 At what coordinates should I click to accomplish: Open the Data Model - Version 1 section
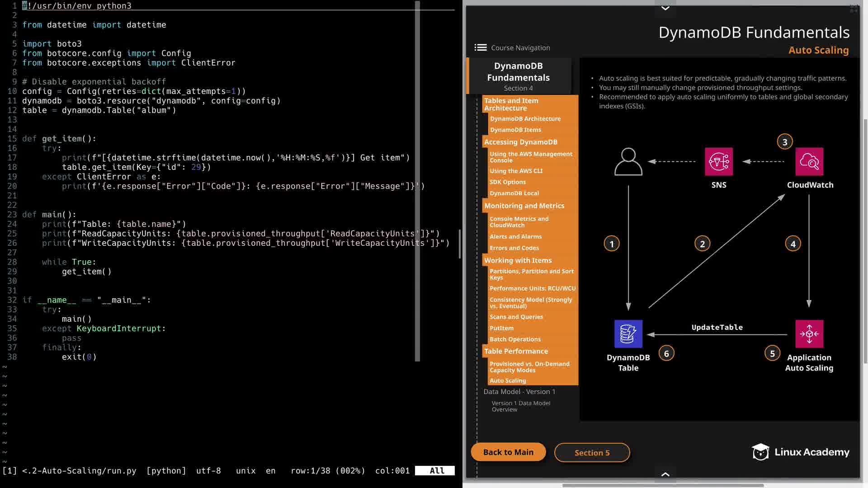(519, 392)
